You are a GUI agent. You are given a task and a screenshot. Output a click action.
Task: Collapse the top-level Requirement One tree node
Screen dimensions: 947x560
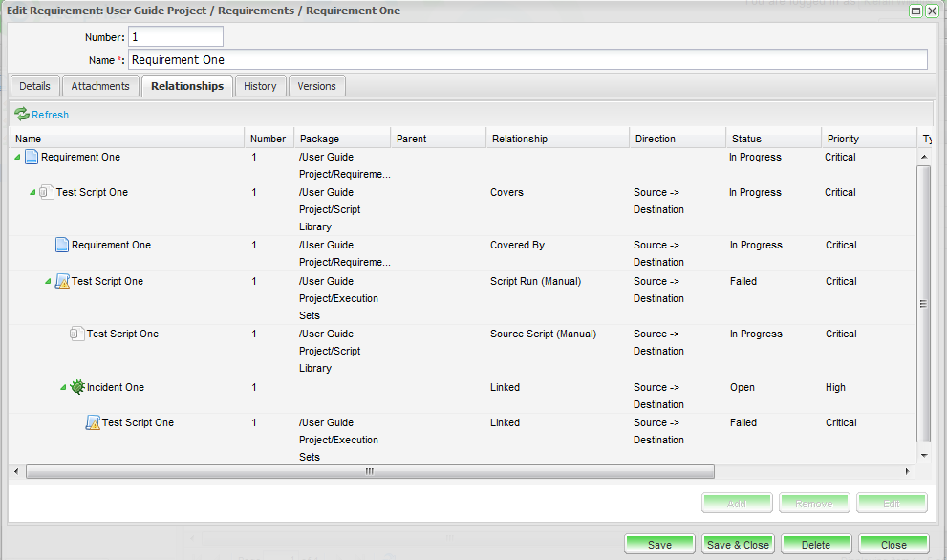18,158
